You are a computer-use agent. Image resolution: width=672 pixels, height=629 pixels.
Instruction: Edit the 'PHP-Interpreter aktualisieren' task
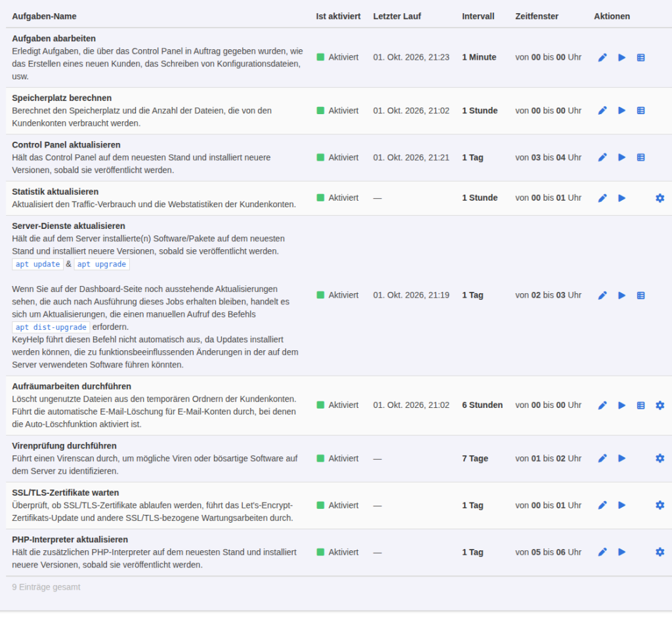pos(602,552)
